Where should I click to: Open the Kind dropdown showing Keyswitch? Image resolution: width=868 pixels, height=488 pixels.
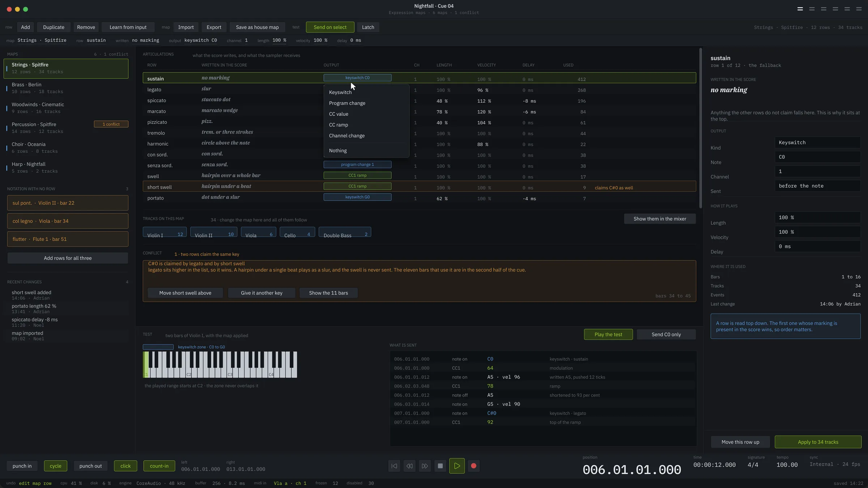pyautogui.click(x=817, y=142)
